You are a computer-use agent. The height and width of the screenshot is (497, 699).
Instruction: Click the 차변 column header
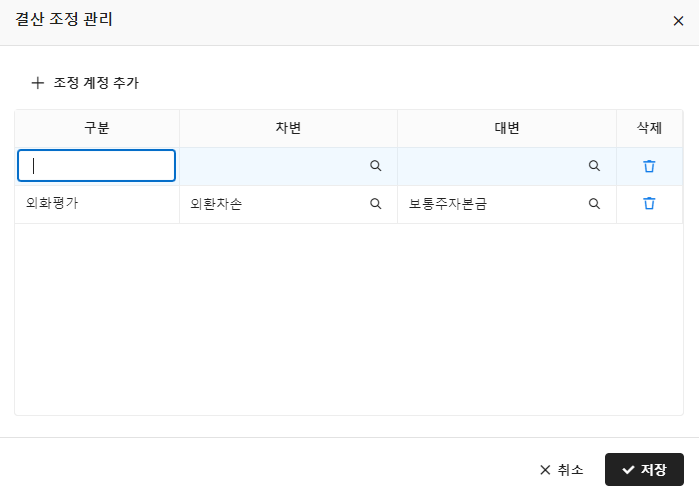288,128
